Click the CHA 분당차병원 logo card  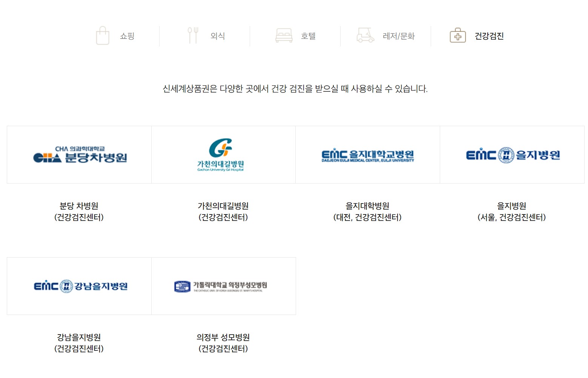(79, 155)
